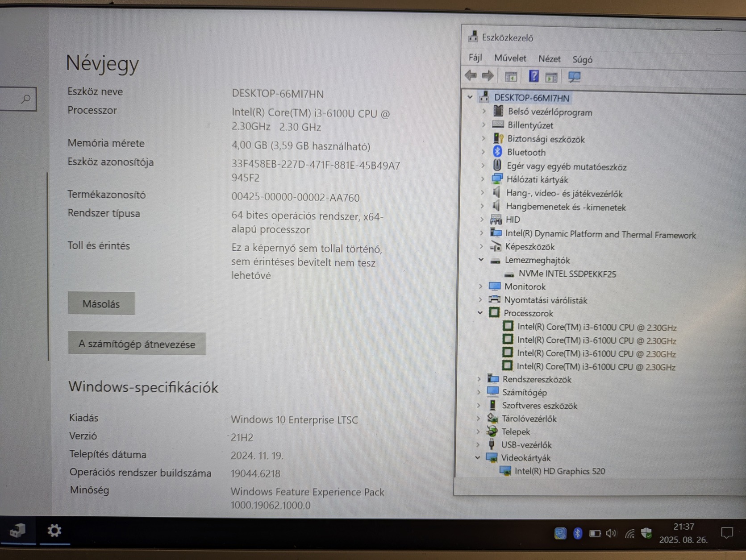Collapse the DESKTOP-66MI7HN root node
Screen dimensions: 746x560
click(470, 97)
